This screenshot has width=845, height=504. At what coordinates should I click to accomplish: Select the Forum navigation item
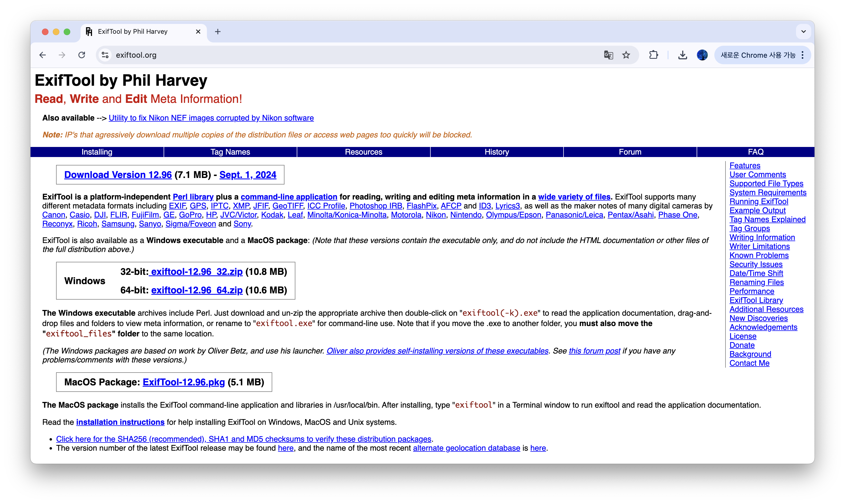click(x=630, y=152)
